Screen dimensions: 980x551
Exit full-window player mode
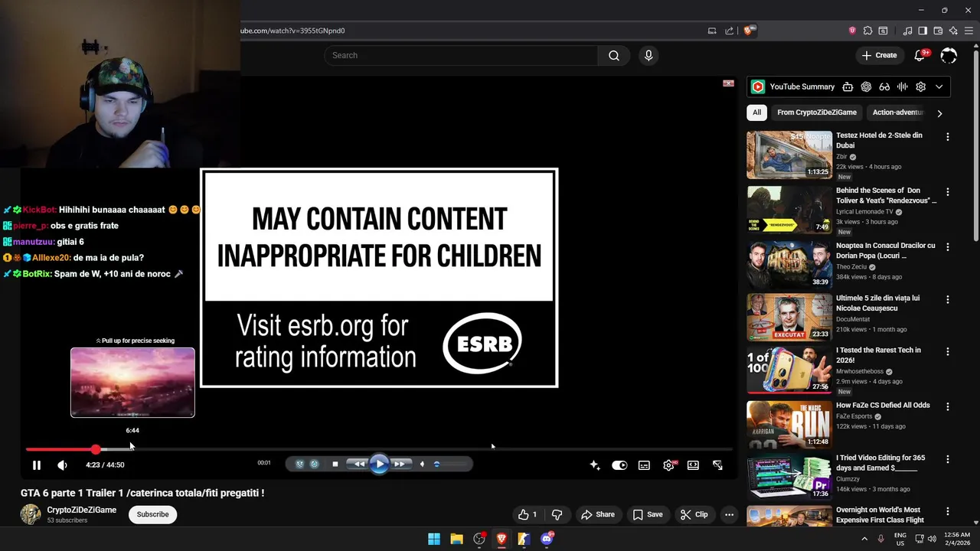pyautogui.click(x=717, y=465)
